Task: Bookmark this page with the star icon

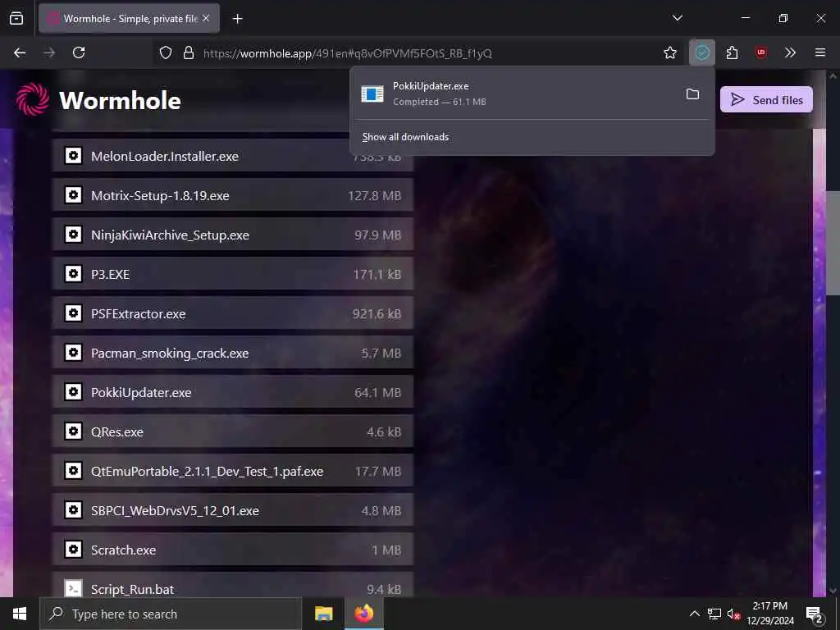Action: pos(669,52)
